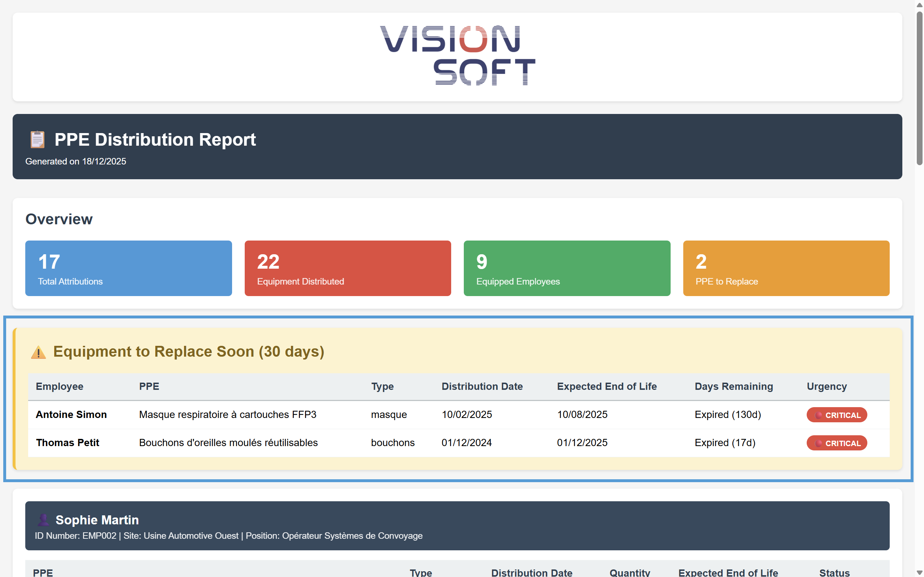Click scrollbar down arrow at bottom right
The width and height of the screenshot is (924, 577).
919,572
